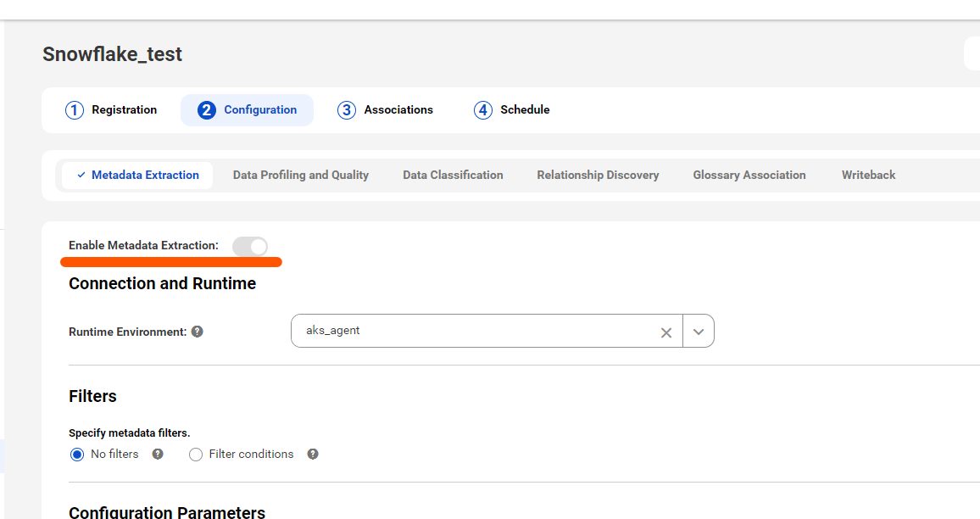Open the Relationship Discovery tab
The height and width of the screenshot is (519, 980).
point(599,175)
